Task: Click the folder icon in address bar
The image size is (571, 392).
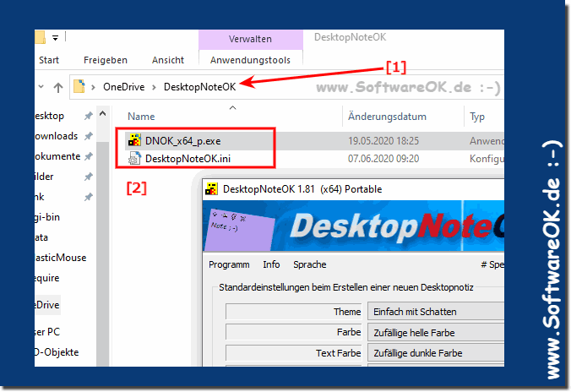Action: [x=79, y=87]
